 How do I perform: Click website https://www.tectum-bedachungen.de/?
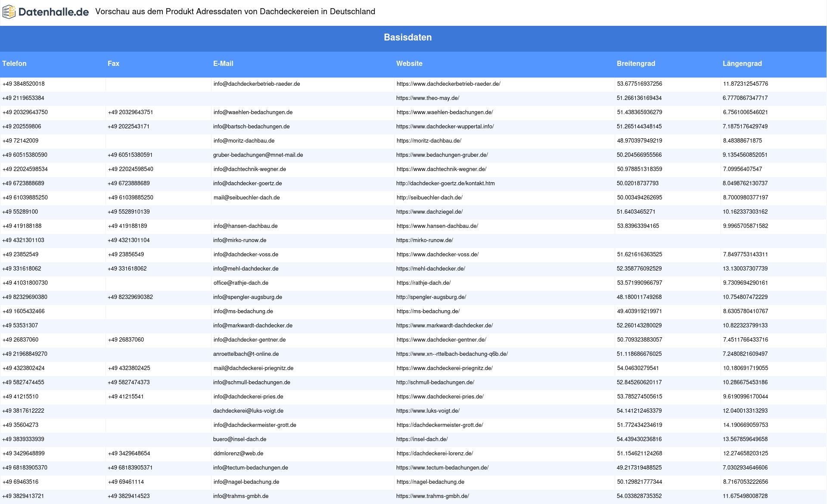[442, 468]
